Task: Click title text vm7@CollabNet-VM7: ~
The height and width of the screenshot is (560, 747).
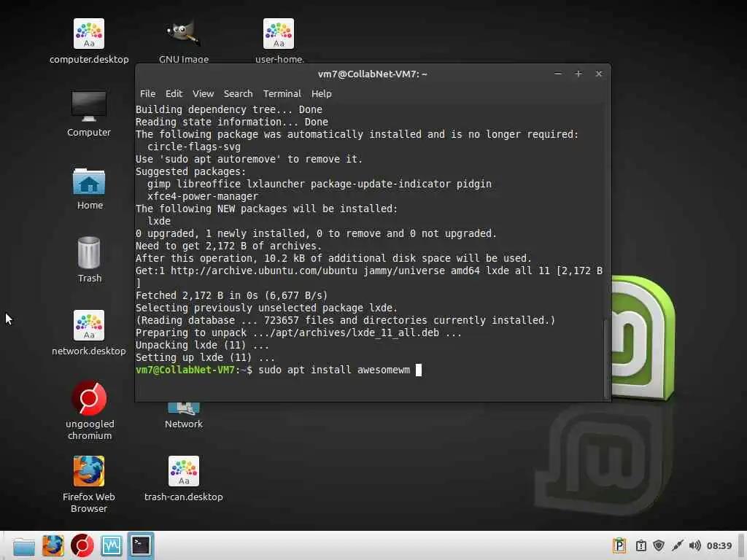Action: [373, 74]
